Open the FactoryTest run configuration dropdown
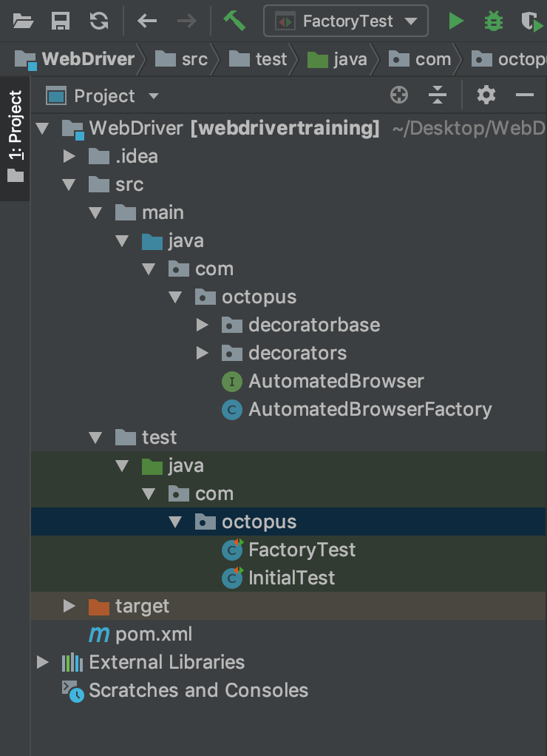Viewport: 547px width, 756px height. click(x=346, y=21)
